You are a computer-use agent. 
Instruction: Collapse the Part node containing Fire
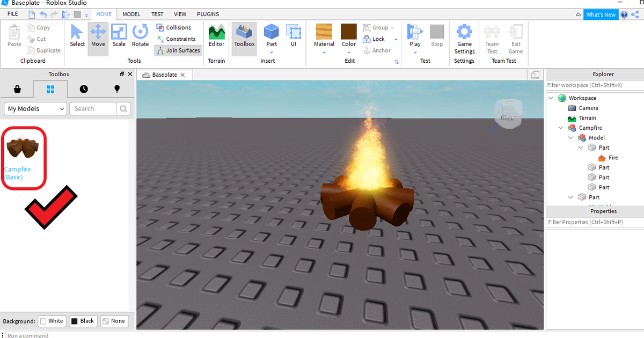pos(581,148)
